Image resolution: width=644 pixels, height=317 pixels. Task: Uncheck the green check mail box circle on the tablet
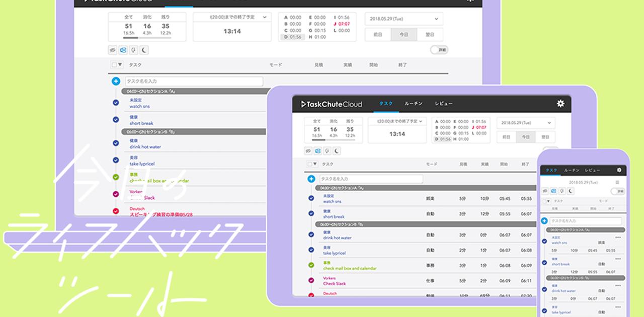(311, 265)
